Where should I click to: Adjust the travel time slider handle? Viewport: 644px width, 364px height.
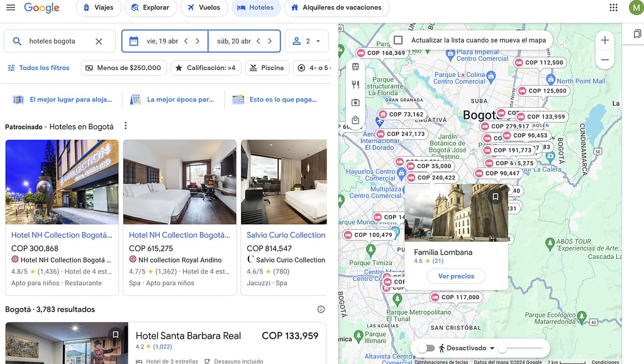(502, 348)
